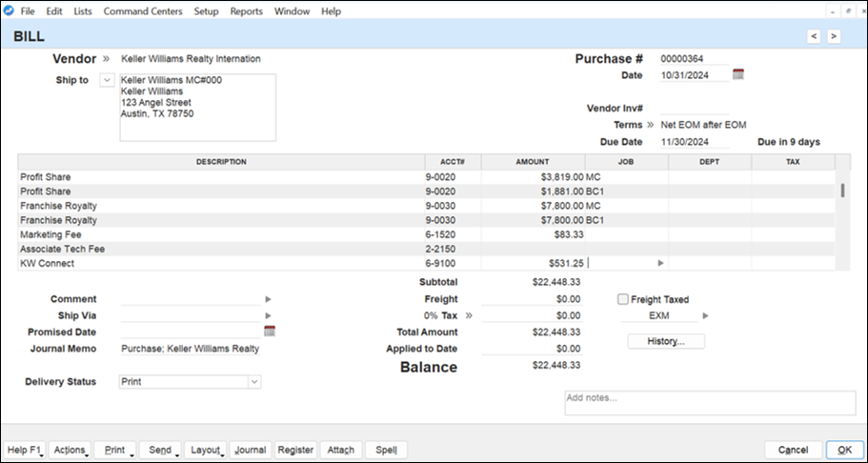Click the Attach button

coord(341,451)
